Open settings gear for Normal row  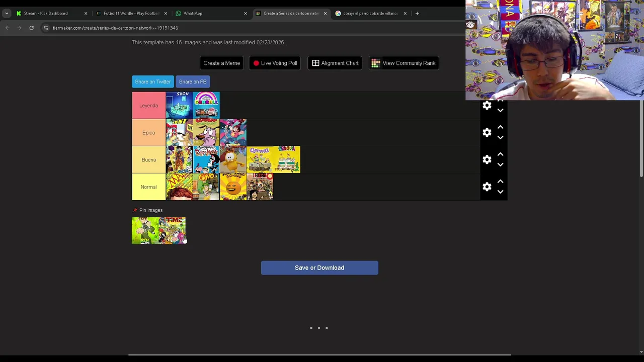click(x=487, y=187)
